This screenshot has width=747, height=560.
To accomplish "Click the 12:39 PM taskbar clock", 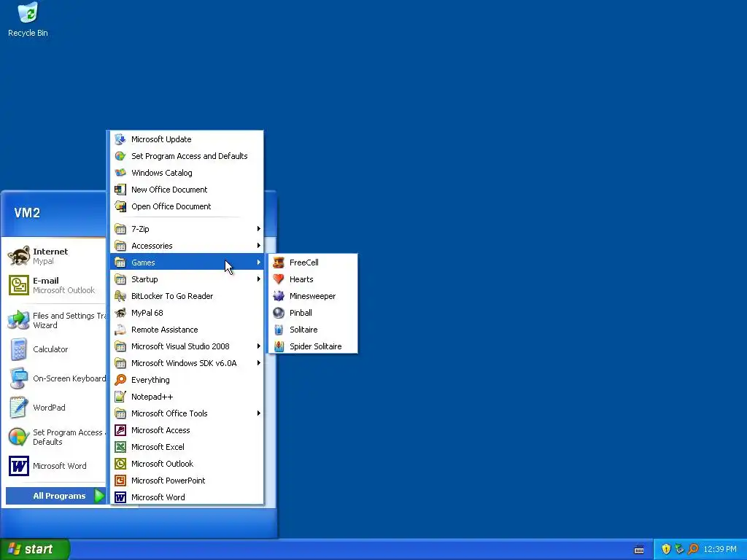I will [720, 549].
